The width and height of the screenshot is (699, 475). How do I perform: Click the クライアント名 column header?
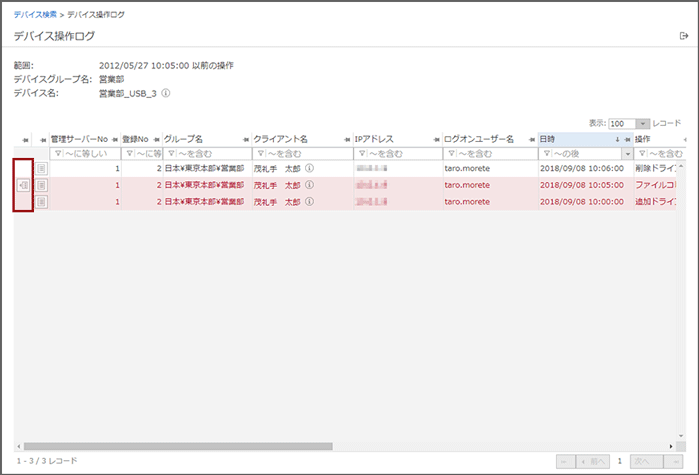pyautogui.click(x=290, y=139)
